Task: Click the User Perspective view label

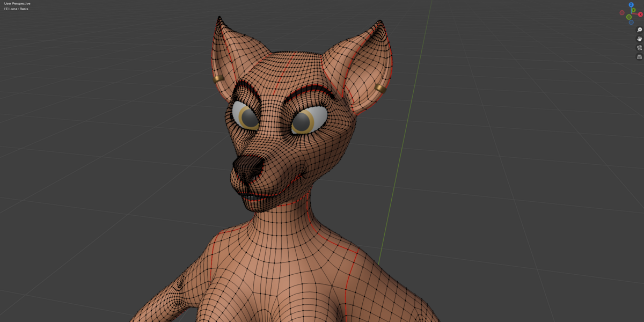Action: 17,3
